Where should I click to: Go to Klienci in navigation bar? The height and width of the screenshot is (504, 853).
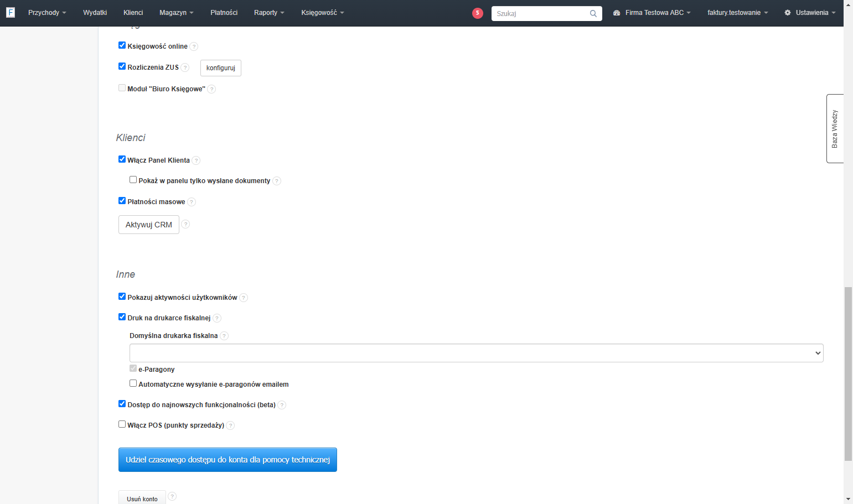pos(133,13)
